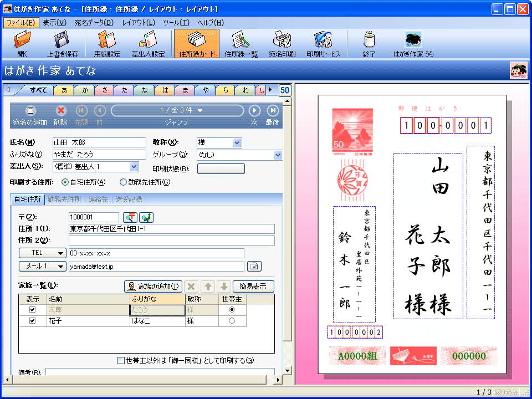Viewport: 532px width, 399px height.
Task: Click the 住所 1 address field
Action: coord(172,229)
